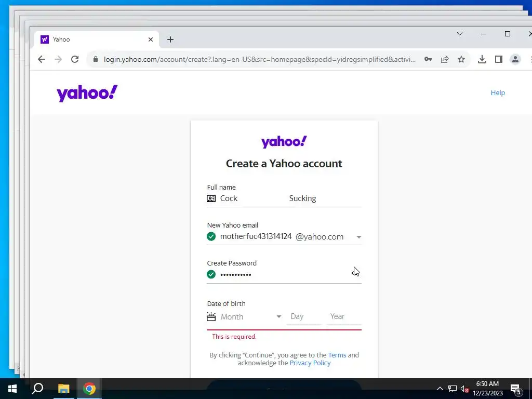Screen dimensions: 532x399
Task: Click the 'Date of birth' label
Action: pyautogui.click(x=227, y=303)
